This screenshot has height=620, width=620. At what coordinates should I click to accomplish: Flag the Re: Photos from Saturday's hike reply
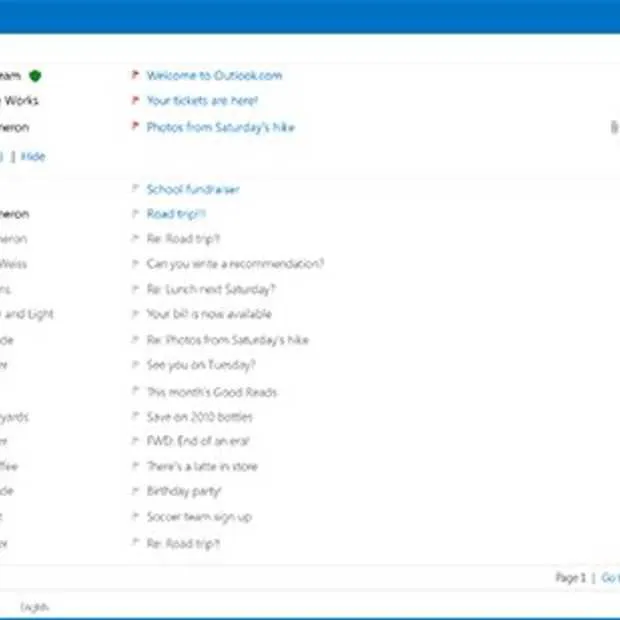click(135, 339)
